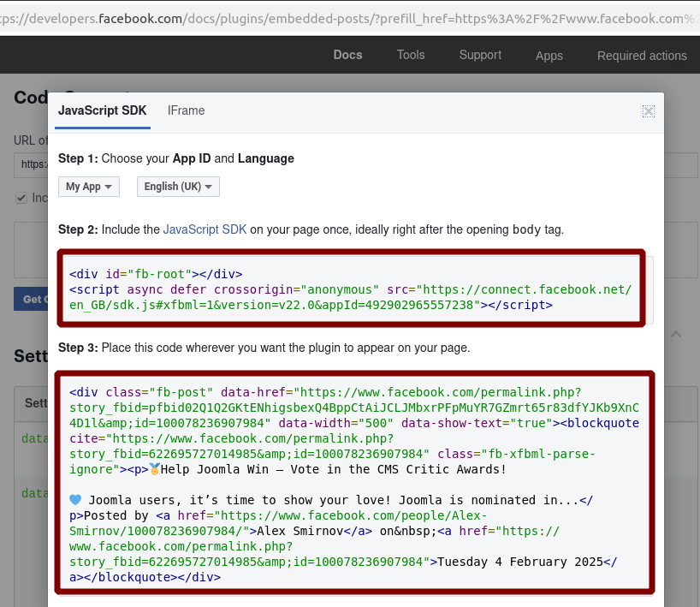The width and height of the screenshot is (700, 607).
Task: Click 'Tuesday 4 February 2025' in code
Action: 520,562
